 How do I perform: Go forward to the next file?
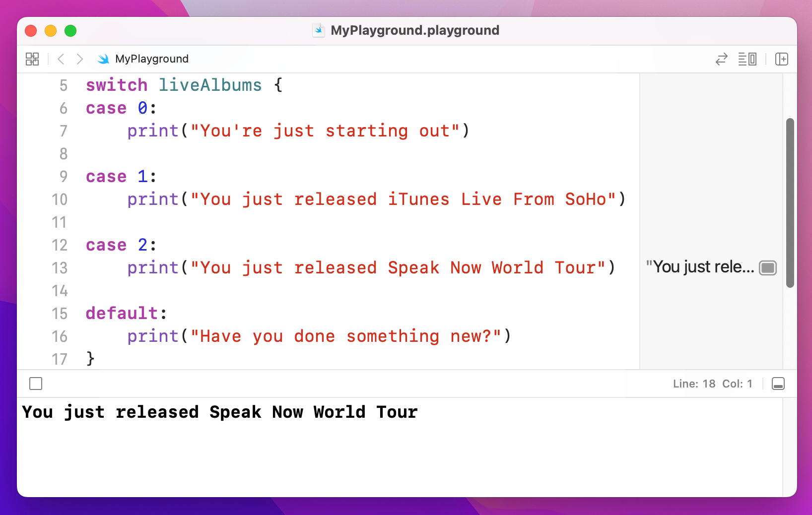[x=79, y=59]
